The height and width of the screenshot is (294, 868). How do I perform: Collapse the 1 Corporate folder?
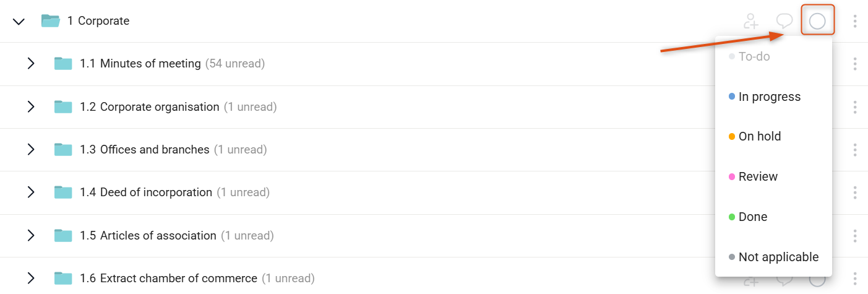point(19,21)
